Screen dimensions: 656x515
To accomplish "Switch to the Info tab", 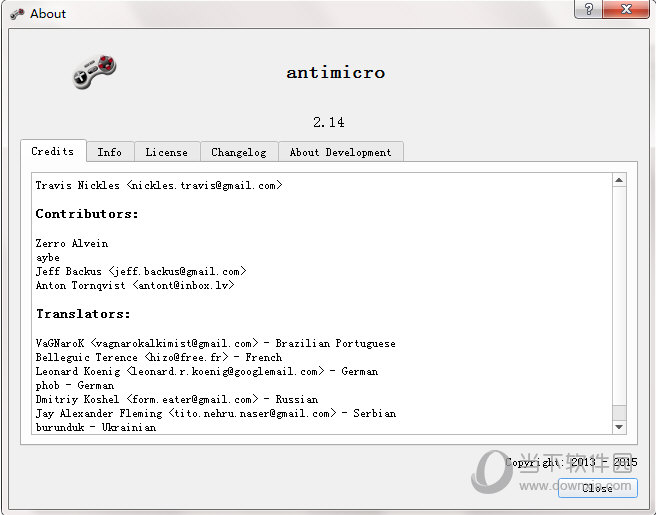I will 110,152.
